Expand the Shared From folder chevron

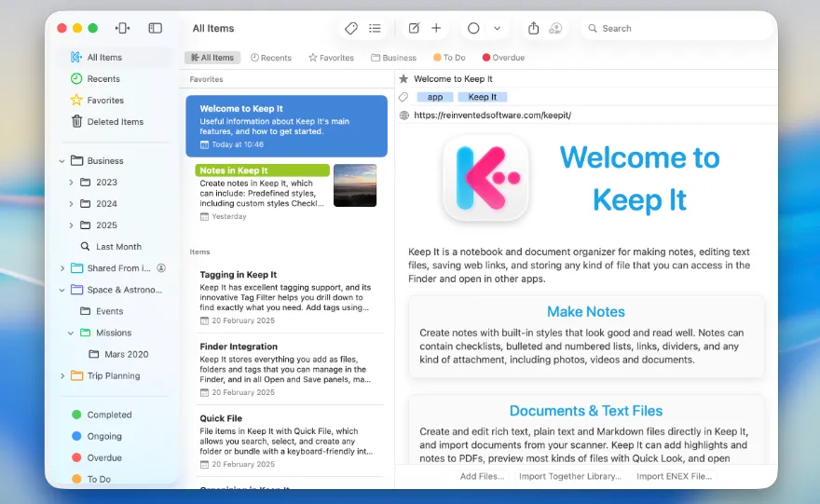pos(61,268)
